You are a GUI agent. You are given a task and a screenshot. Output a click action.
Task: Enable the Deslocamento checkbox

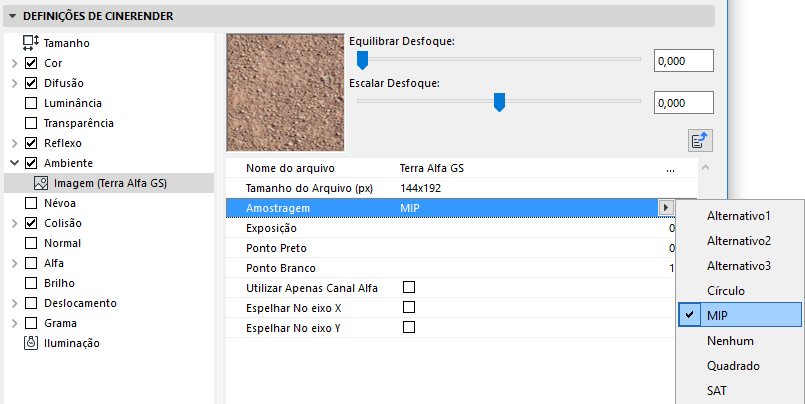click(x=31, y=303)
